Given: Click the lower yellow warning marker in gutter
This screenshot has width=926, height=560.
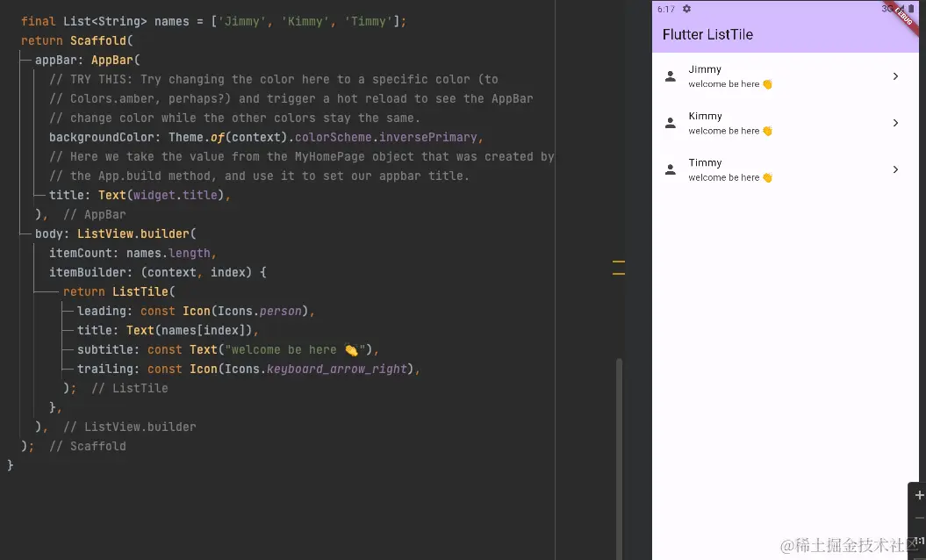Looking at the screenshot, I should 618,274.
